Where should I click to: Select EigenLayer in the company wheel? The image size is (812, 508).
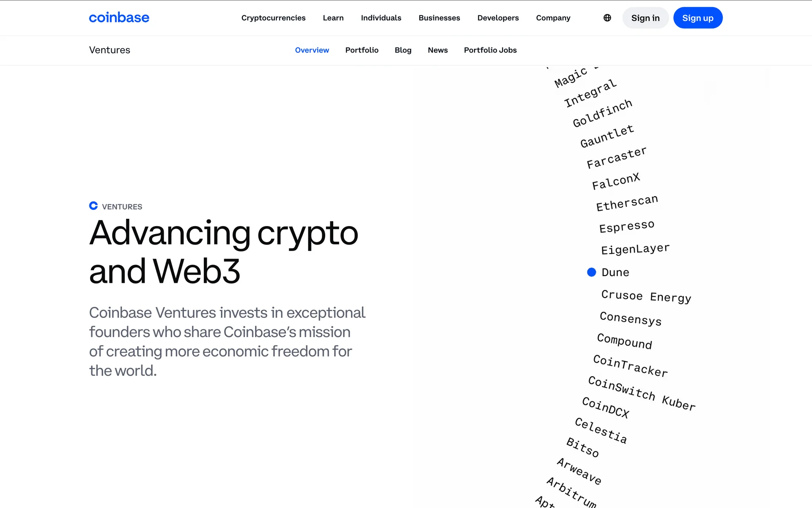(635, 249)
